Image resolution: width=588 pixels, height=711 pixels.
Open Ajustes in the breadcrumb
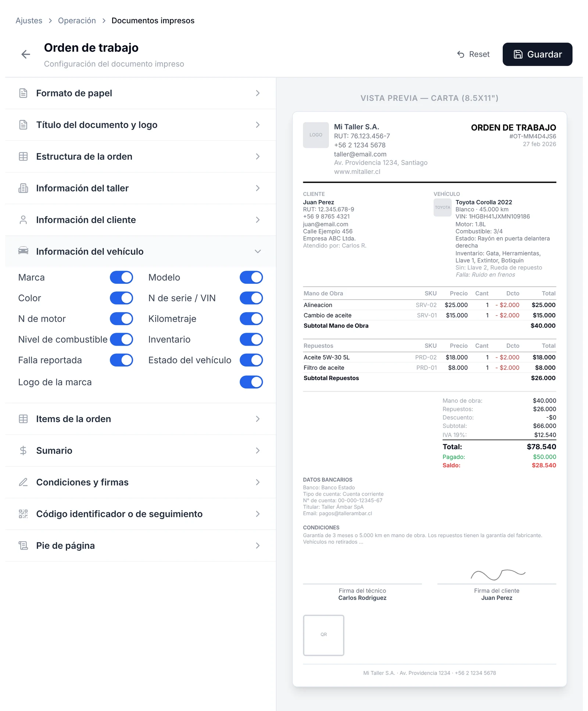click(x=29, y=21)
